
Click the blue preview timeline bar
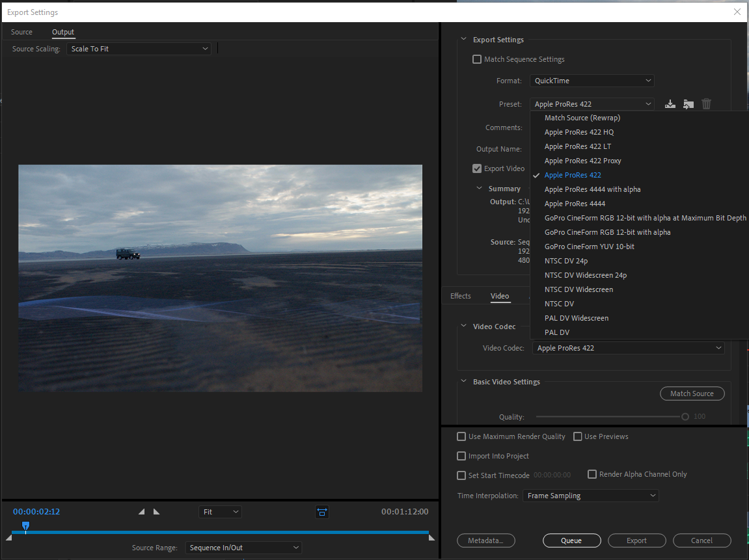[220, 532]
